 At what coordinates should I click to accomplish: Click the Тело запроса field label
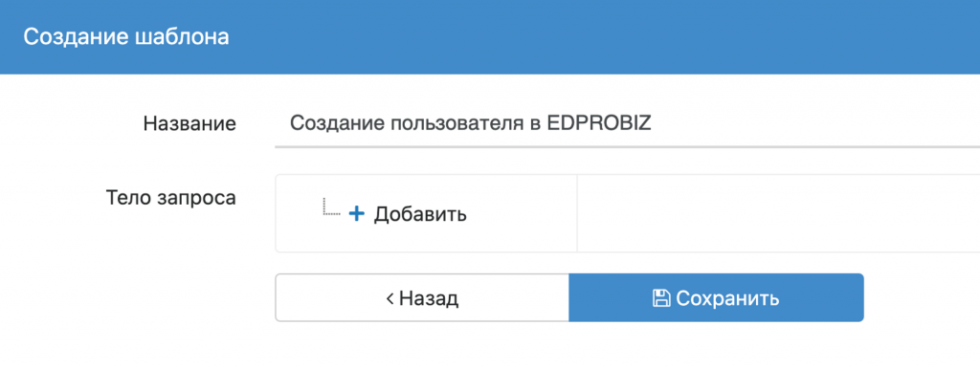[171, 199]
